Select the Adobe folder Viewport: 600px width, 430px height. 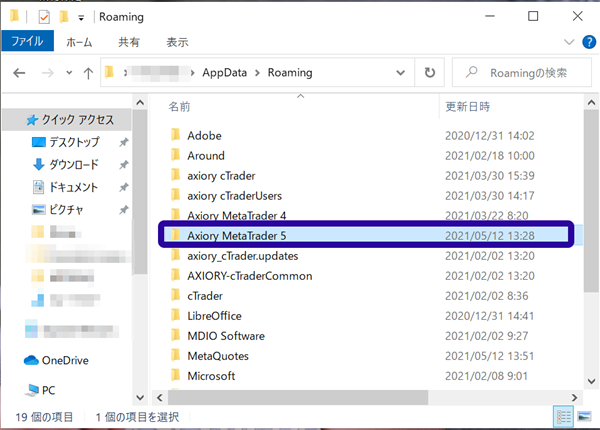click(x=204, y=136)
